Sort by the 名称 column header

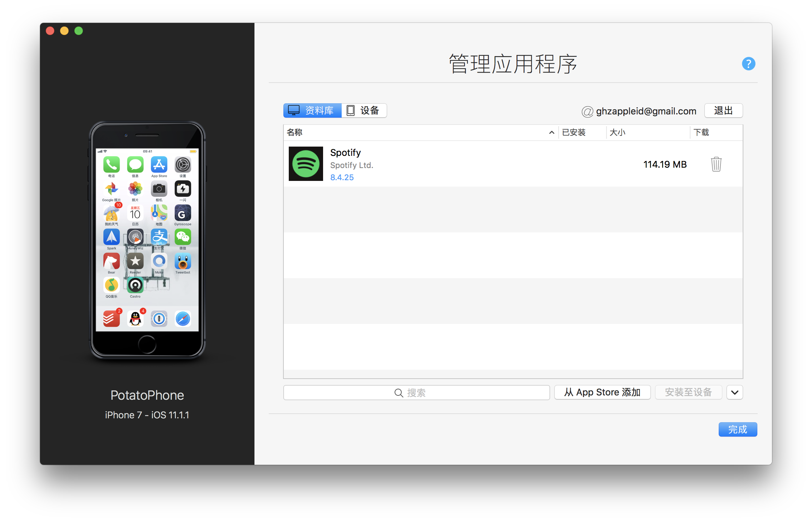[421, 133]
